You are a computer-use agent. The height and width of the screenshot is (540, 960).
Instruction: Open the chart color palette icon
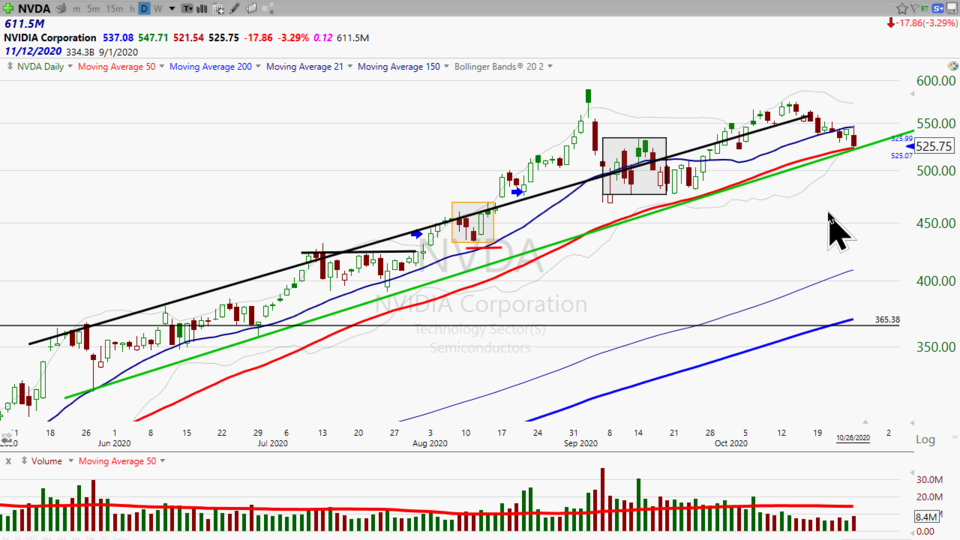953,66
